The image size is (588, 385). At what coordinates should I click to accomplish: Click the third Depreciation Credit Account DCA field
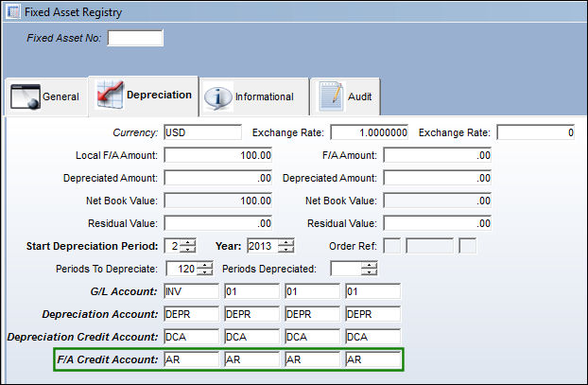click(312, 337)
